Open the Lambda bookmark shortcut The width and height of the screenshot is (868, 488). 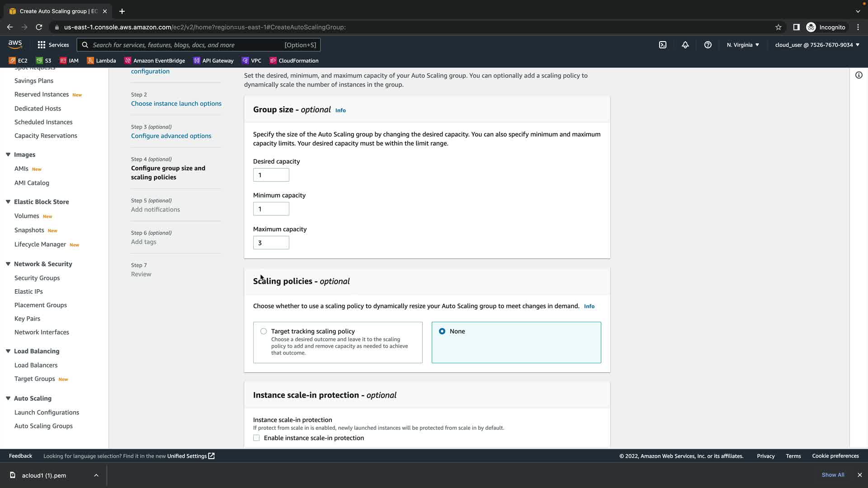(x=102, y=61)
